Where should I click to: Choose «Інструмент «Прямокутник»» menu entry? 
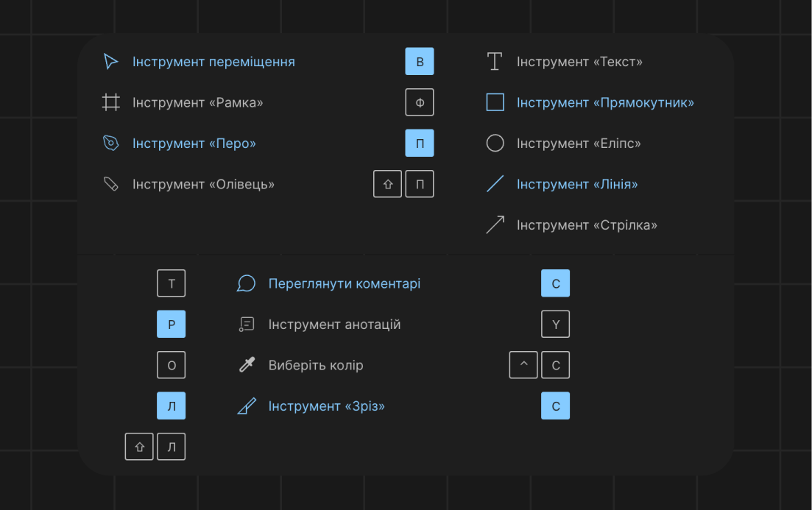(x=605, y=102)
